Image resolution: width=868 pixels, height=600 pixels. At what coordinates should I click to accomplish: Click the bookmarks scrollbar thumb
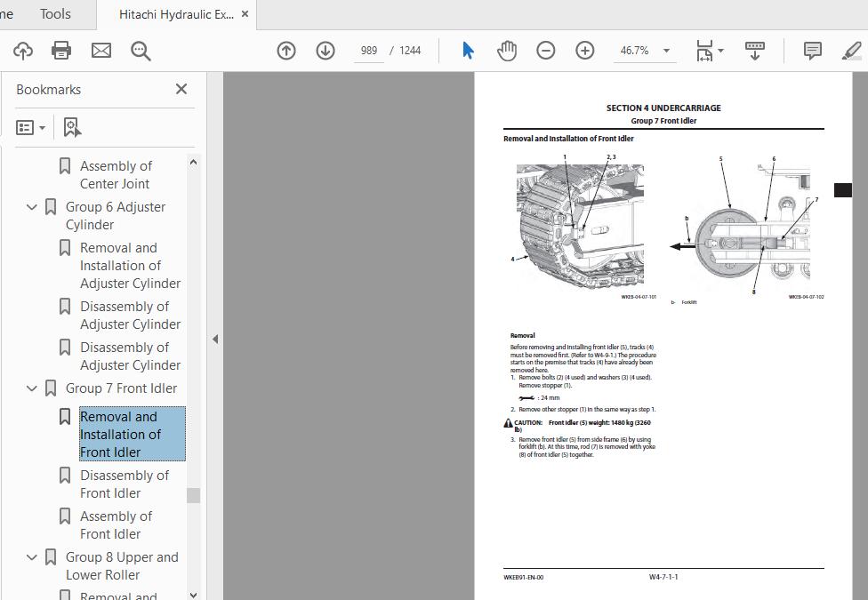pos(193,495)
